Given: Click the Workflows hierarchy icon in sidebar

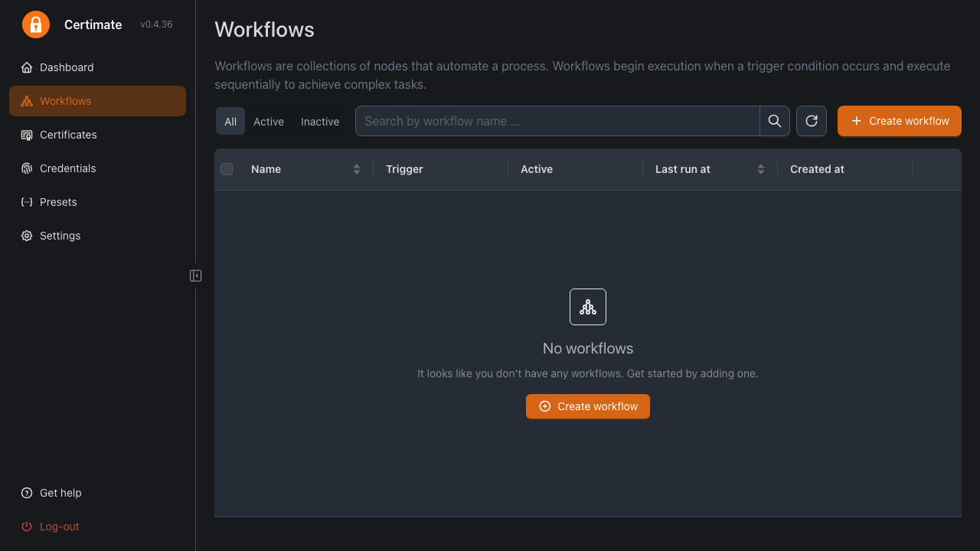Looking at the screenshot, I should click(27, 101).
